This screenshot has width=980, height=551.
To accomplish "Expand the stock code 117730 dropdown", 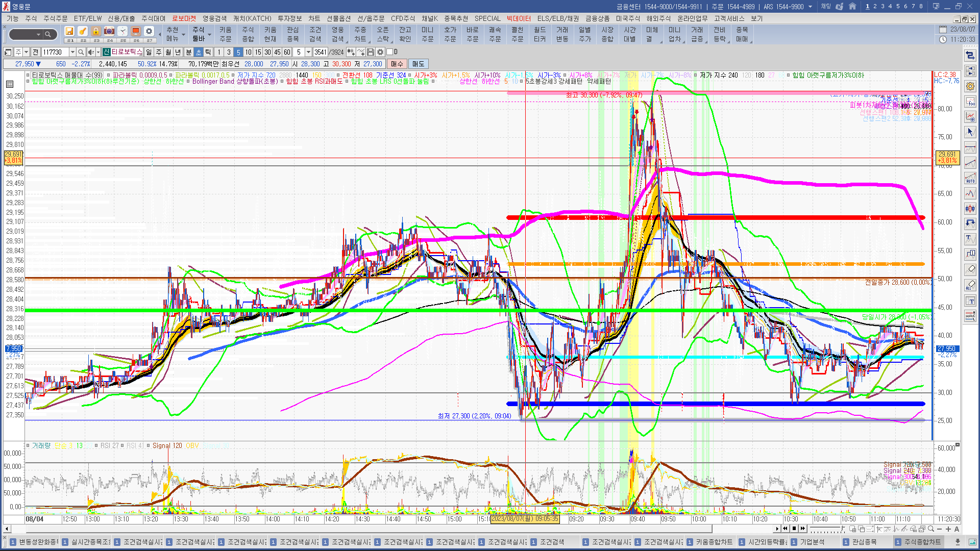I will [72, 52].
